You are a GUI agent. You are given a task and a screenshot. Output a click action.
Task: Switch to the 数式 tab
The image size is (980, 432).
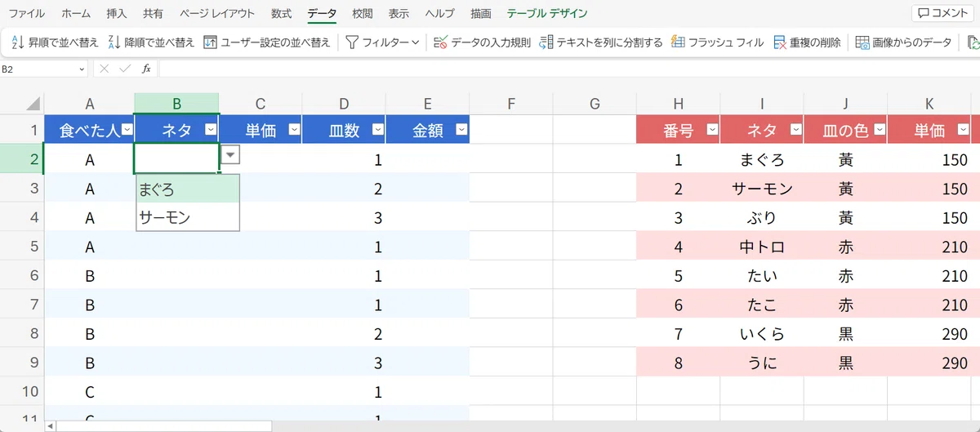[281, 14]
